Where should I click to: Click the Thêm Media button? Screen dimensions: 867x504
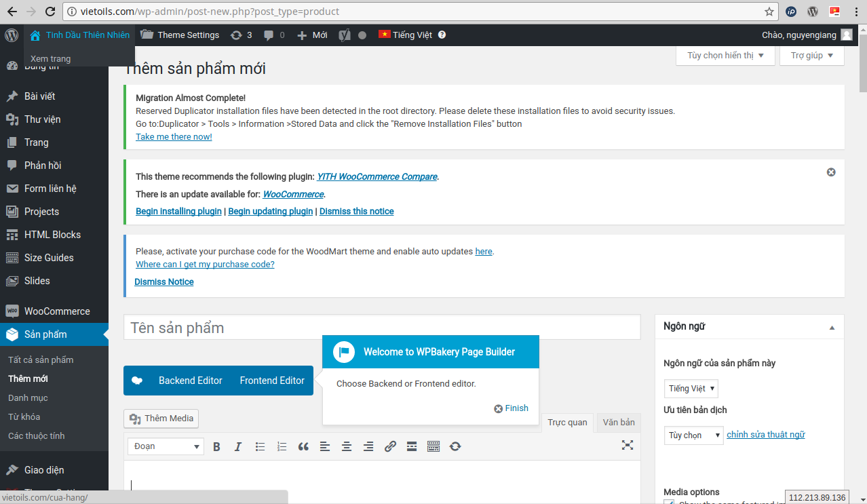(161, 419)
